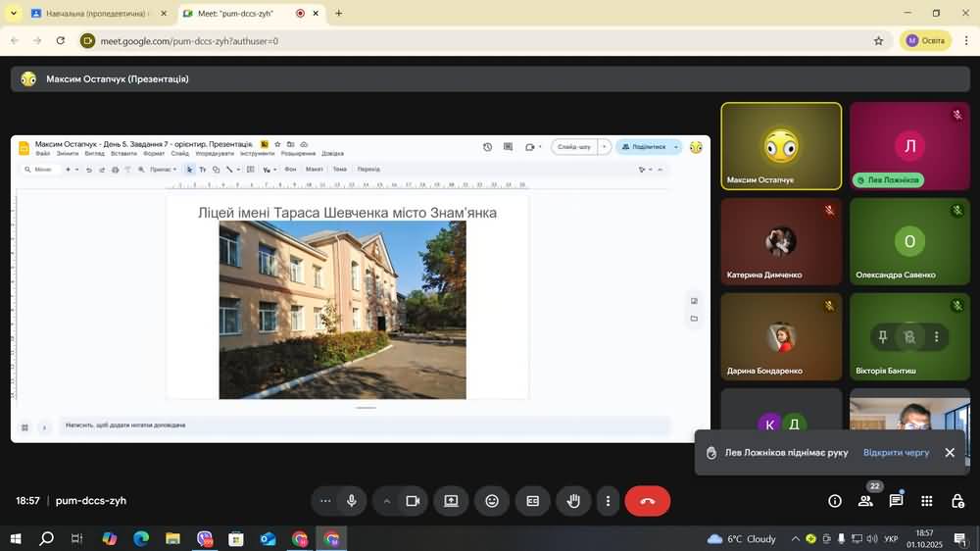
Task: Toggle closed captions in Meet
Action: pyautogui.click(x=533, y=501)
